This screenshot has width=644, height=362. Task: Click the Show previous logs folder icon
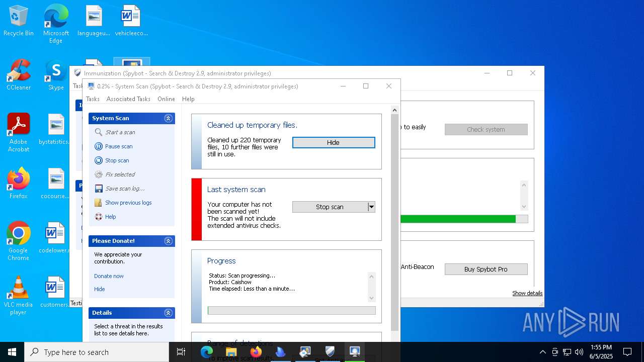tap(99, 203)
